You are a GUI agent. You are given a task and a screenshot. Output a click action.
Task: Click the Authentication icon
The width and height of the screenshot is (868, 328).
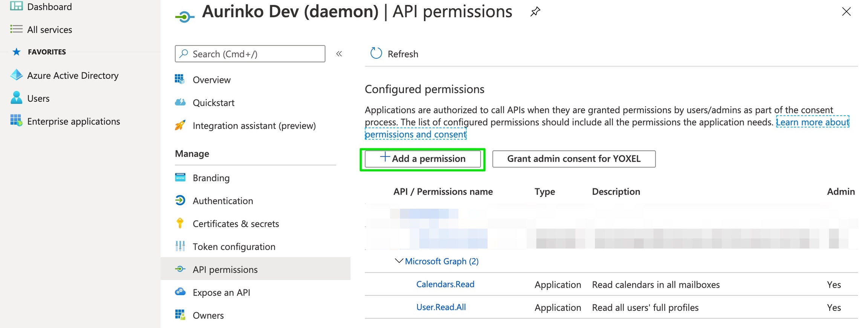point(180,200)
